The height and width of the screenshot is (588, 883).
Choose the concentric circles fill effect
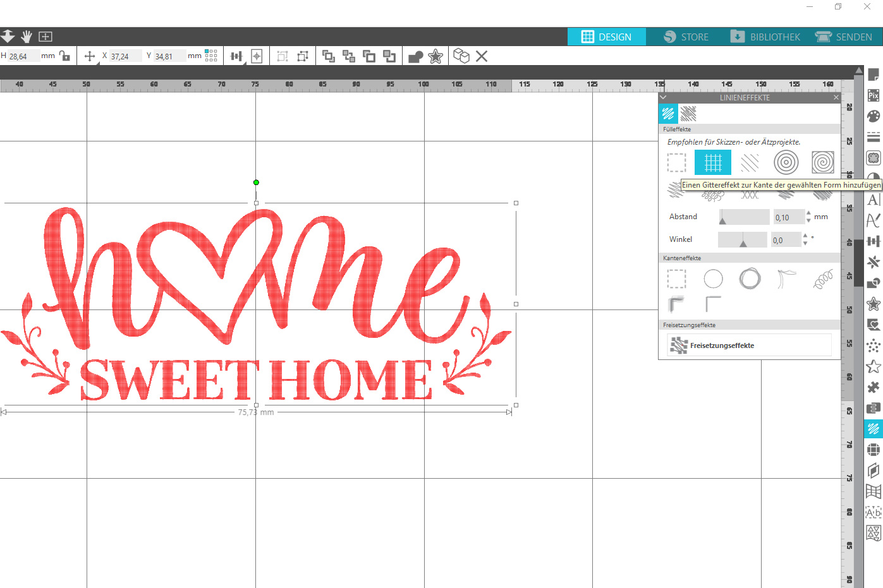click(x=786, y=162)
